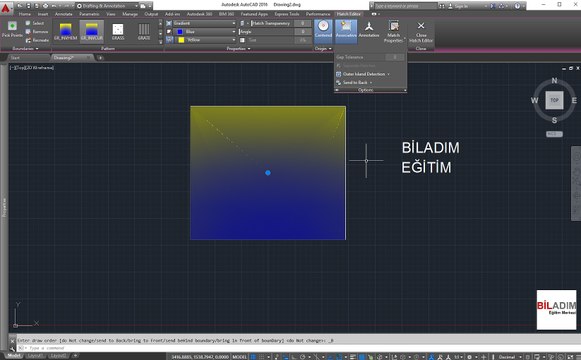Open the Output ribbon tab
This screenshot has height=360, width=581.
(x=151, y=14)
